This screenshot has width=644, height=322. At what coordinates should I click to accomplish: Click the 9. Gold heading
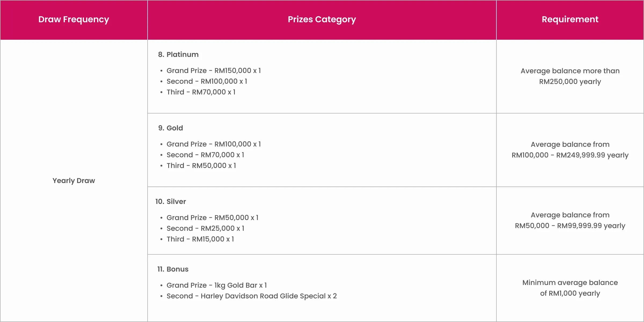(170, 128)
